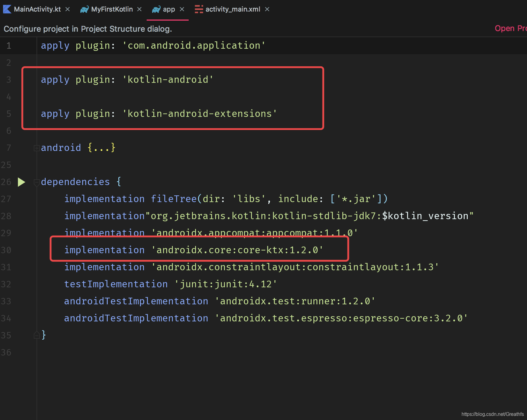
Task: Click $kotlin_version variable on line 28
Action: pos(425,216)
